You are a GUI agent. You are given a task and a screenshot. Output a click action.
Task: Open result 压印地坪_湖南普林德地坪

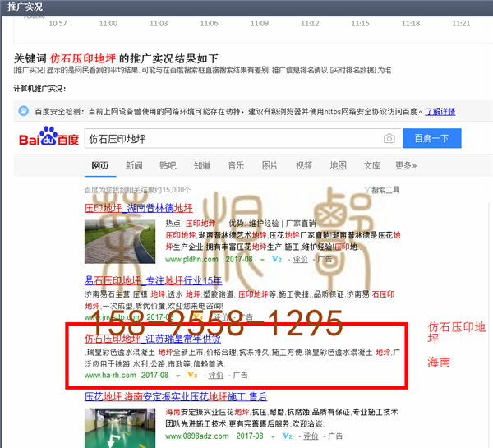(139, 208)
